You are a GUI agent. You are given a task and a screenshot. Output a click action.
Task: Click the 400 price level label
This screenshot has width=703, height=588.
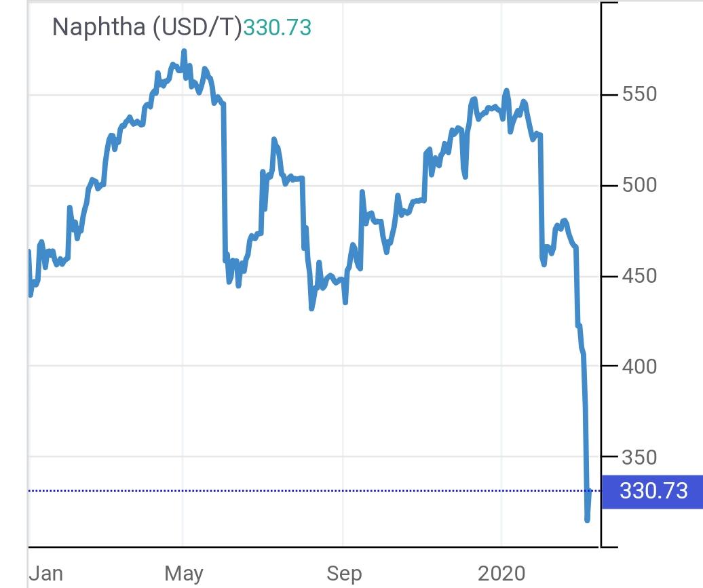point(639,366)
